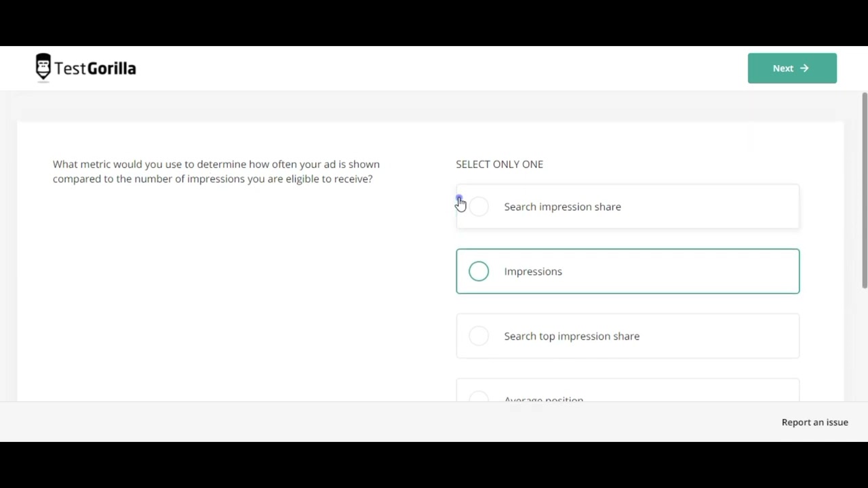Screen dimensions: 868x488
Task: Click the Next button label
Action: 783,68
